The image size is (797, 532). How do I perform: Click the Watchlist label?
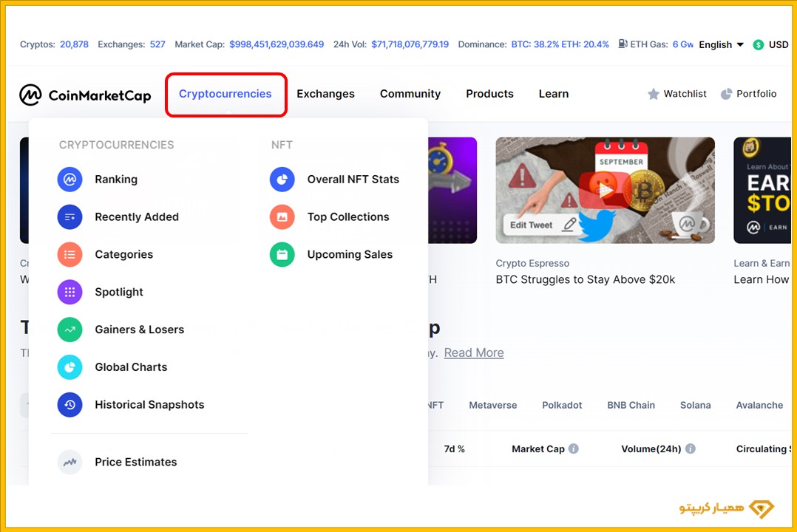point(685,94)
